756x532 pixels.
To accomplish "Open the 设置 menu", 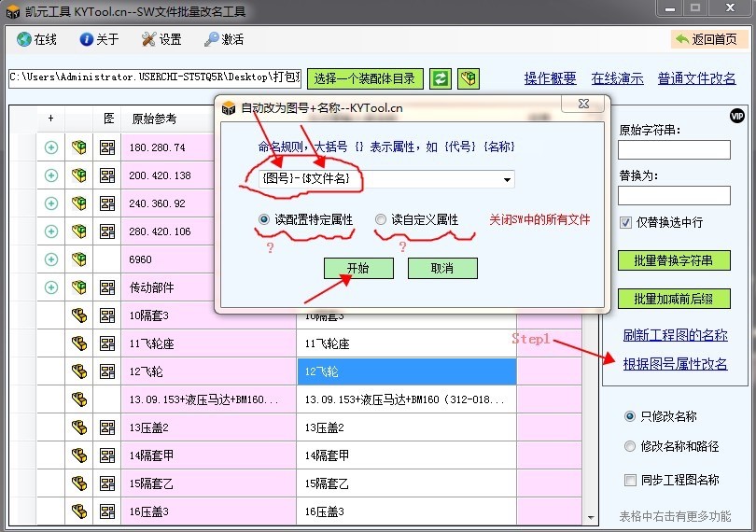I will [161, 39].
